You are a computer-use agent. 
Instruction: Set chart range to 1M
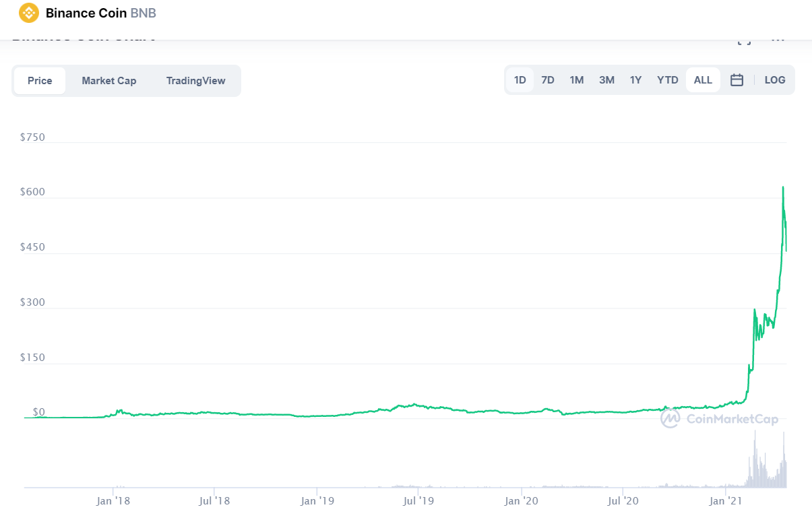click(x=577, y=80)
